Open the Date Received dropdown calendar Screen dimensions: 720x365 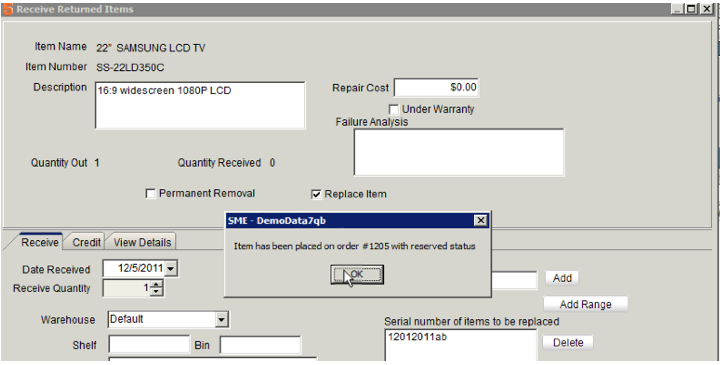point(171,269)
